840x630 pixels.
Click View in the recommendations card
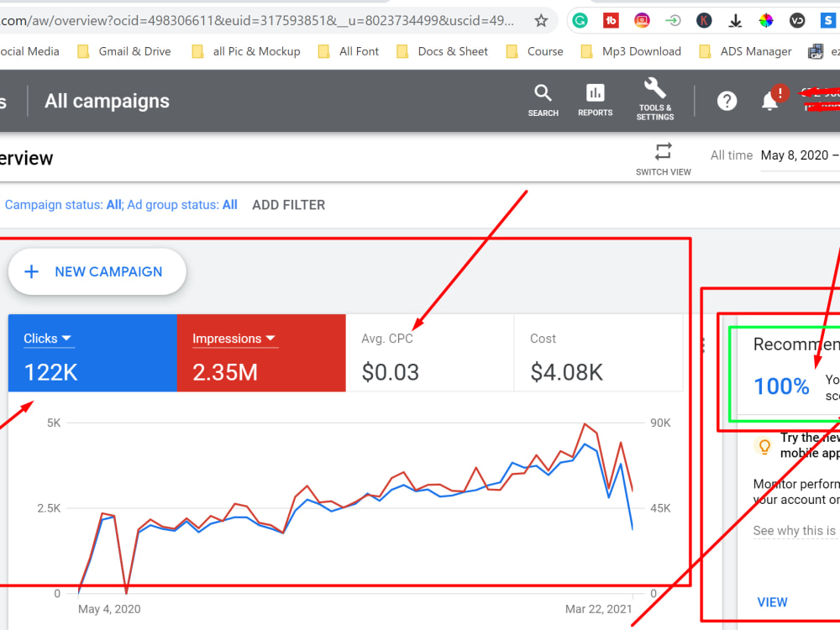pos(772,602)
